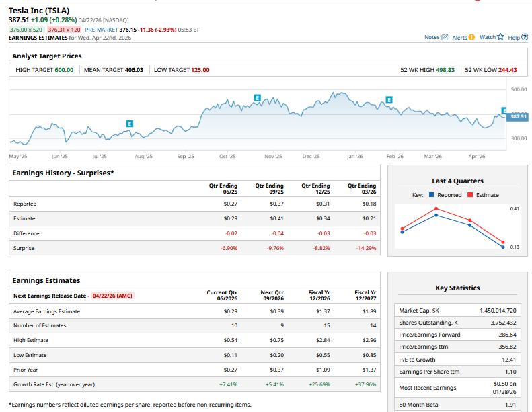Click the Current Qtr 06/2026 column header
The image size is (532, 412).
click(x=222, y=296)
